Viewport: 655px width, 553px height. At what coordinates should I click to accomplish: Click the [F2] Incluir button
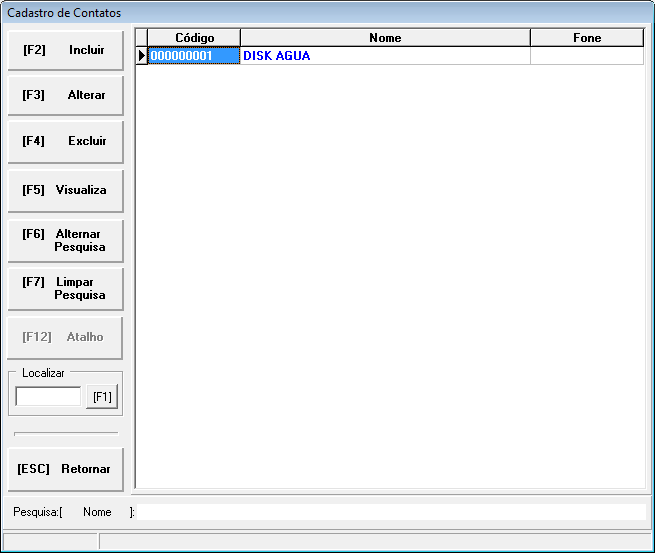coord(65,50)
